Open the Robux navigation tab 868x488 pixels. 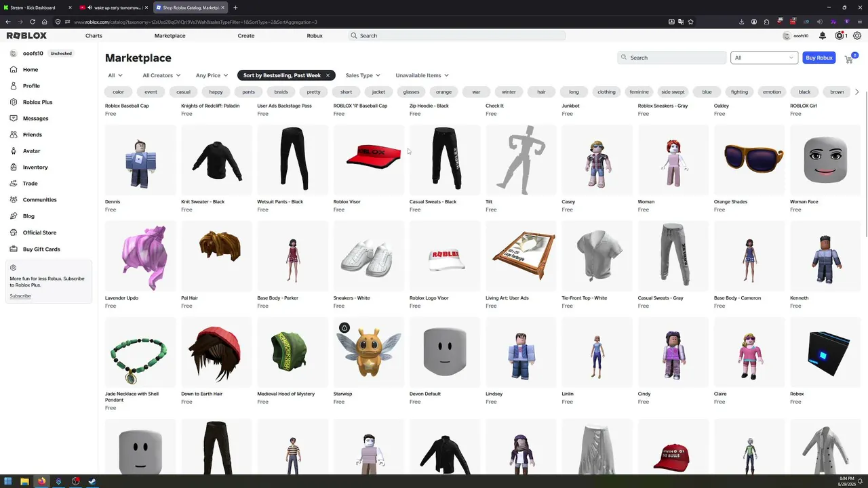click(315, 35)
